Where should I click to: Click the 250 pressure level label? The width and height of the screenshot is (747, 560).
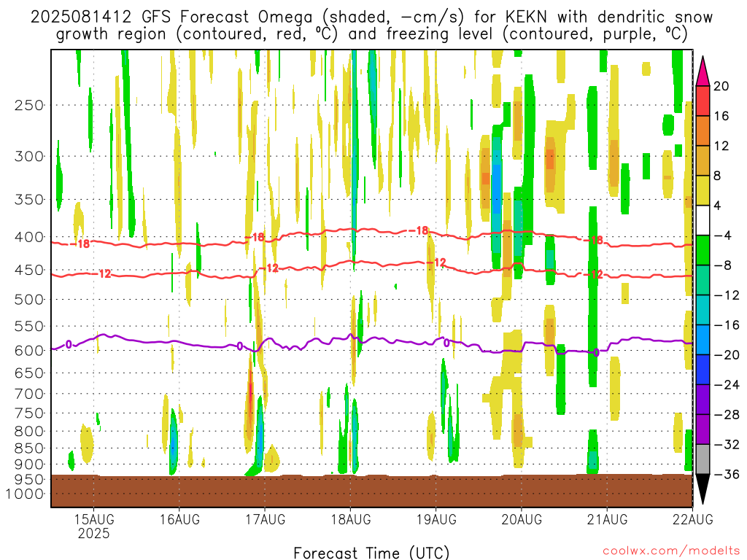tap(28, 105)
